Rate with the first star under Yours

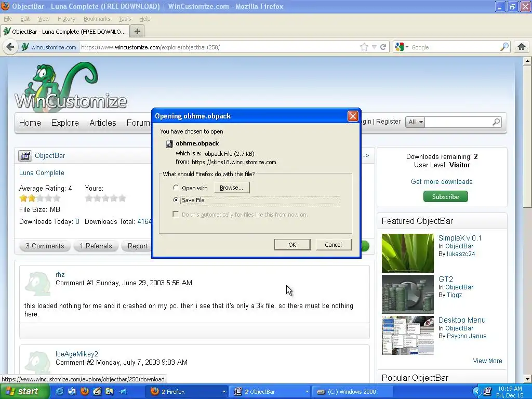[89, 198]
